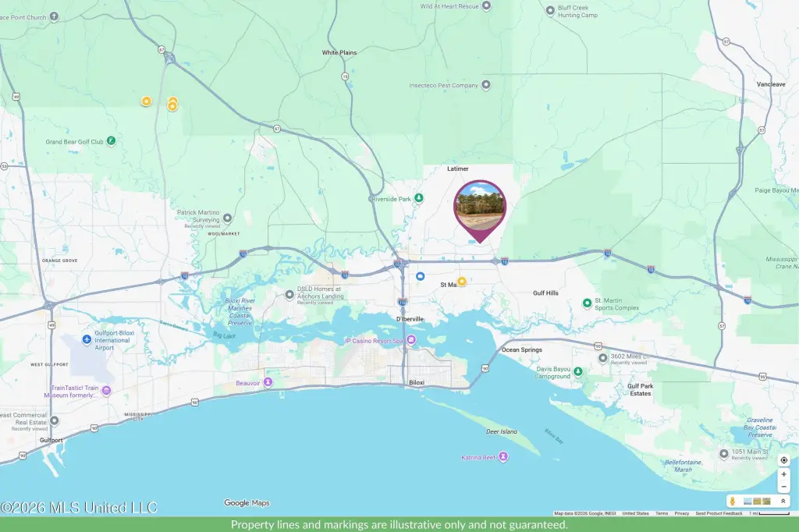Viewport: 799px width, 532px height.
Task: Open the Terms link
Action: [661, 513]
